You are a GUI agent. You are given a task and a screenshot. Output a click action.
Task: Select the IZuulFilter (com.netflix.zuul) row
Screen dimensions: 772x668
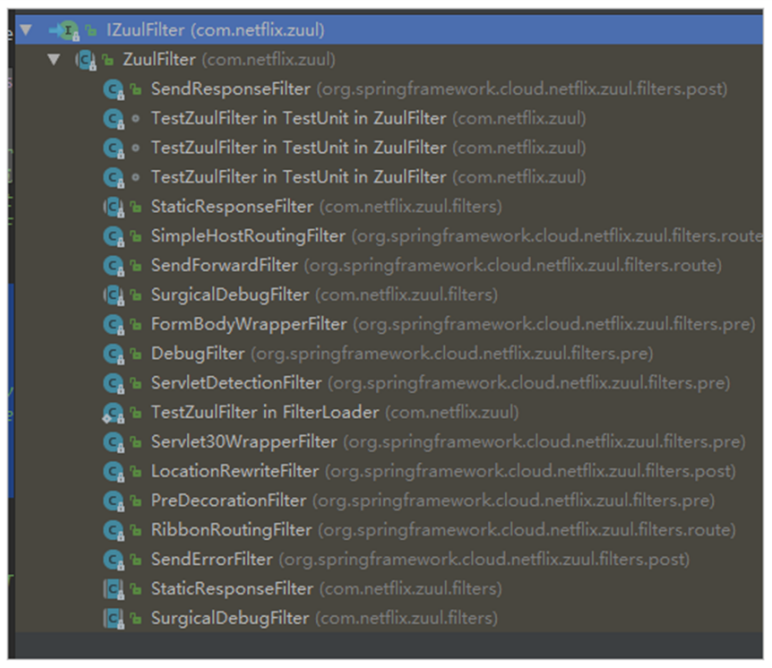click(389, 30)
